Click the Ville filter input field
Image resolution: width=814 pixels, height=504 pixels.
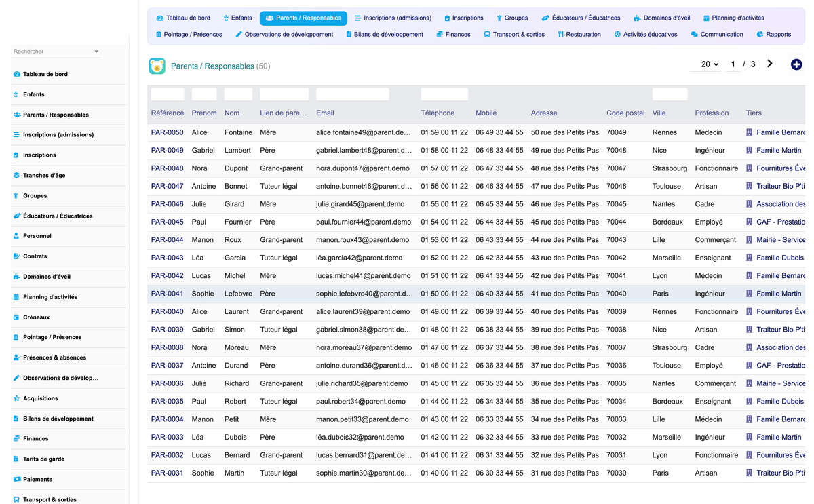tap(670, 94)
